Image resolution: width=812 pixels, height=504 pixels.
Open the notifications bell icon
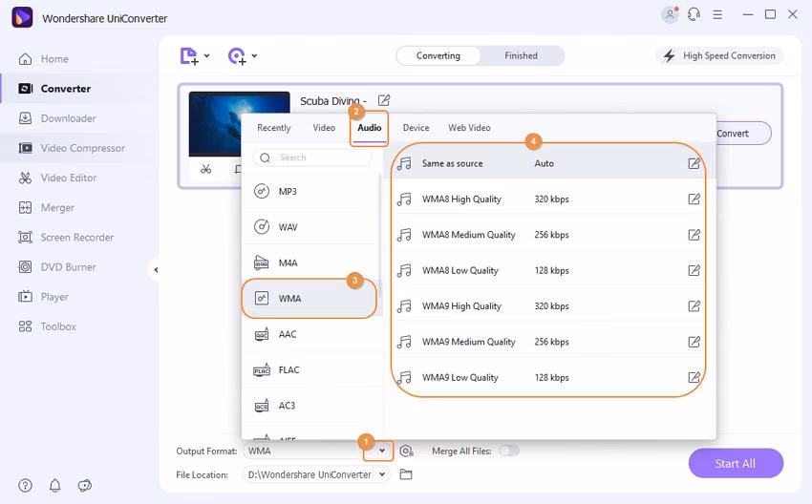54,485
